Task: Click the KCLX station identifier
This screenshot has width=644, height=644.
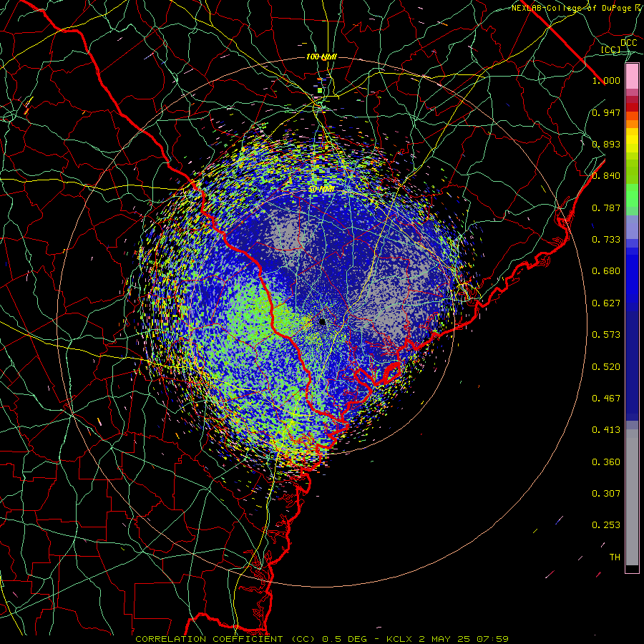Action: [x=399, y=639]
